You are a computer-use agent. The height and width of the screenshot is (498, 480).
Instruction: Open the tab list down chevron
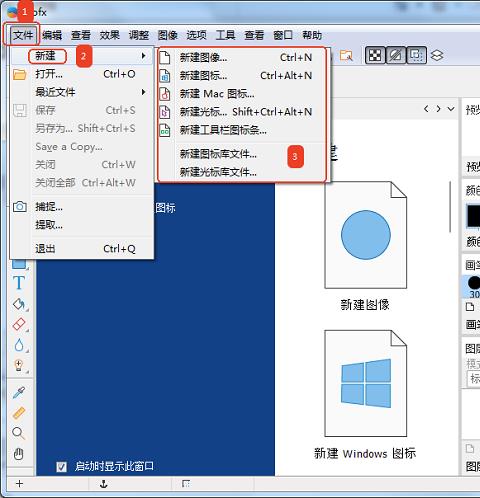[x=451, y=109]
